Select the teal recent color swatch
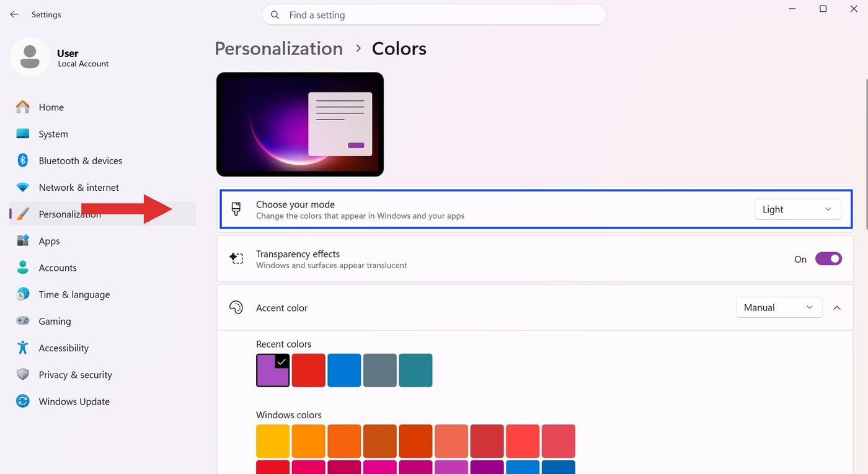Screen dimensions: 868x474 click(415, 371)
